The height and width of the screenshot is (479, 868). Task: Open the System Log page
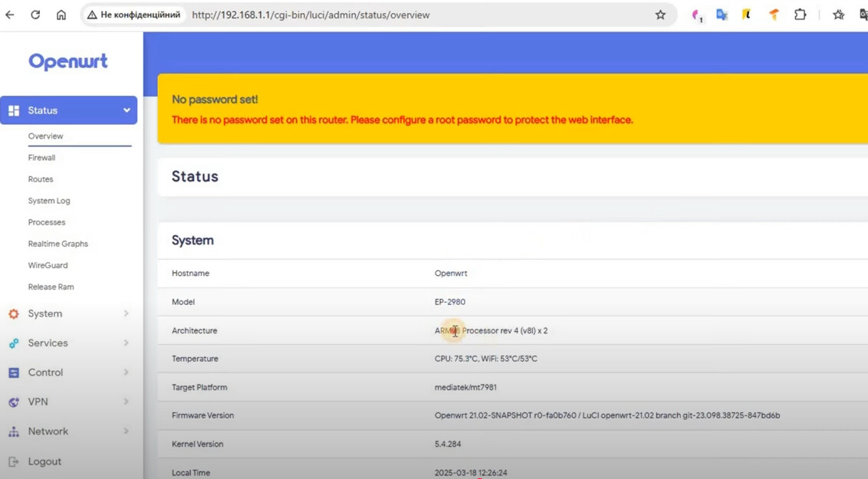point(49,201)
